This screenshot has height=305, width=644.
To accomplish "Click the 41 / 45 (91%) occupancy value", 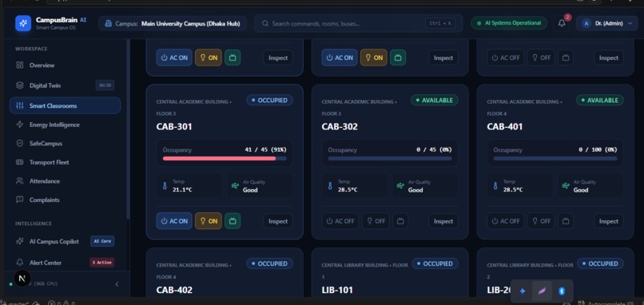I will click(266, 150).
